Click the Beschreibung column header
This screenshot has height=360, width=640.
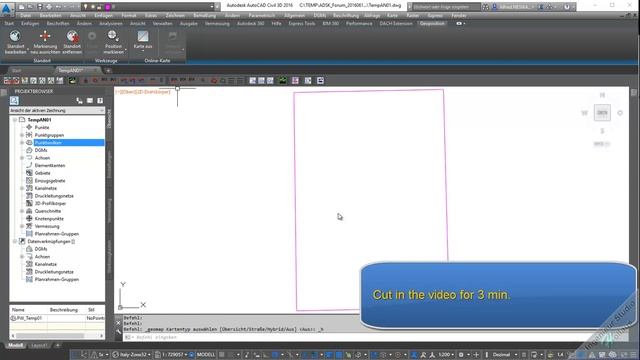pyautogui.click(x=64, y=310)
